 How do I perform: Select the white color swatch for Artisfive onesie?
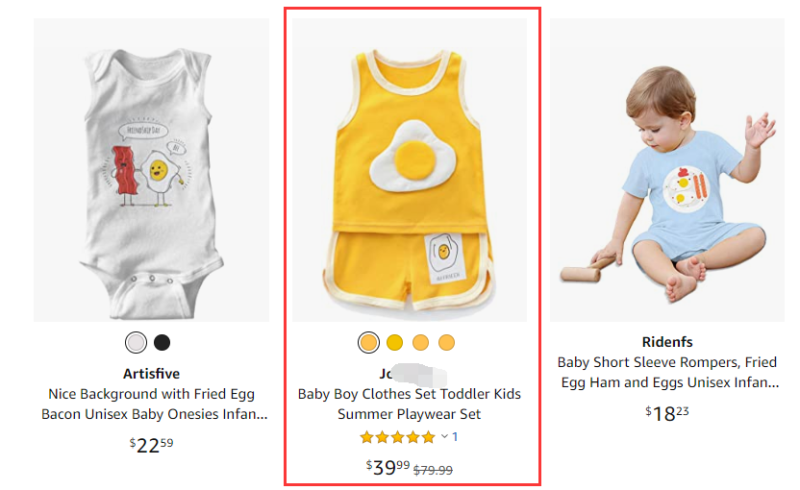[135, 343]
